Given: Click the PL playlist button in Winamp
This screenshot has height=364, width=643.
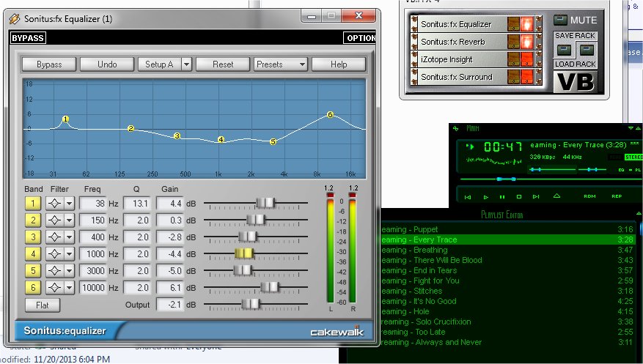Looking at the screenshot, I should coord(638,169).
